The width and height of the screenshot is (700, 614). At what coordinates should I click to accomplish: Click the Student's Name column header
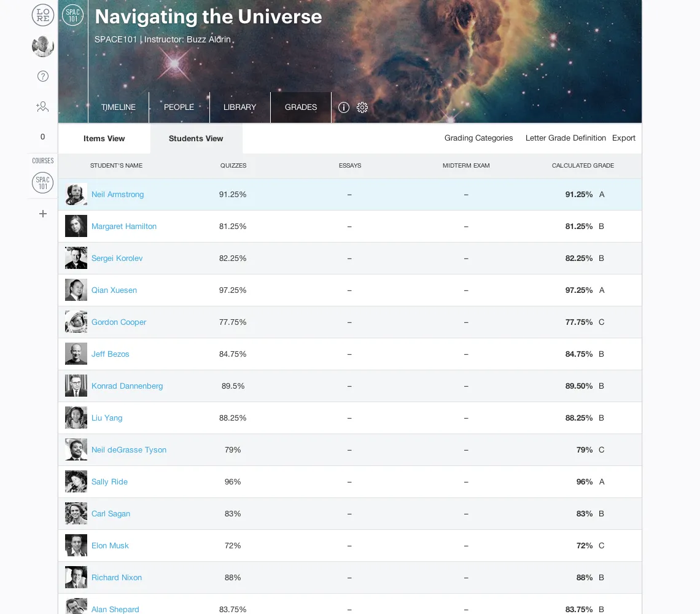116,166
